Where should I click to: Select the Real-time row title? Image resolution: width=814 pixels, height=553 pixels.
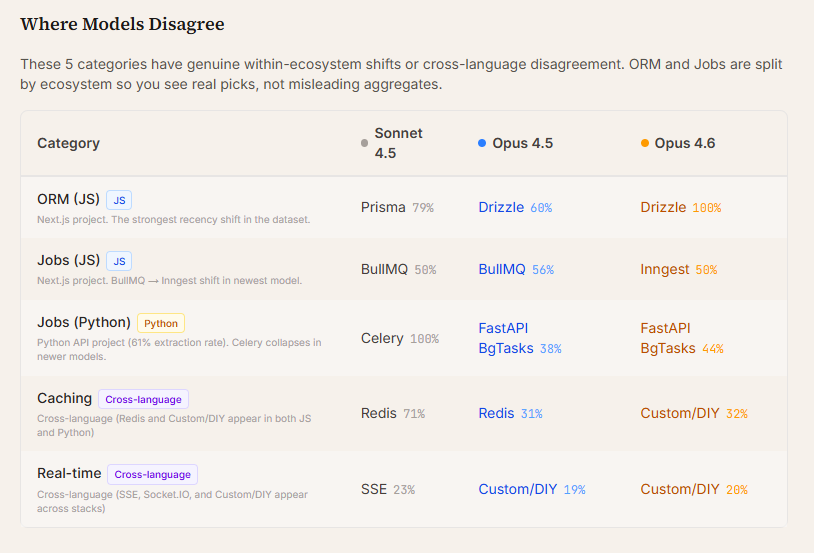pyautogui.click(x=69, y=473)
